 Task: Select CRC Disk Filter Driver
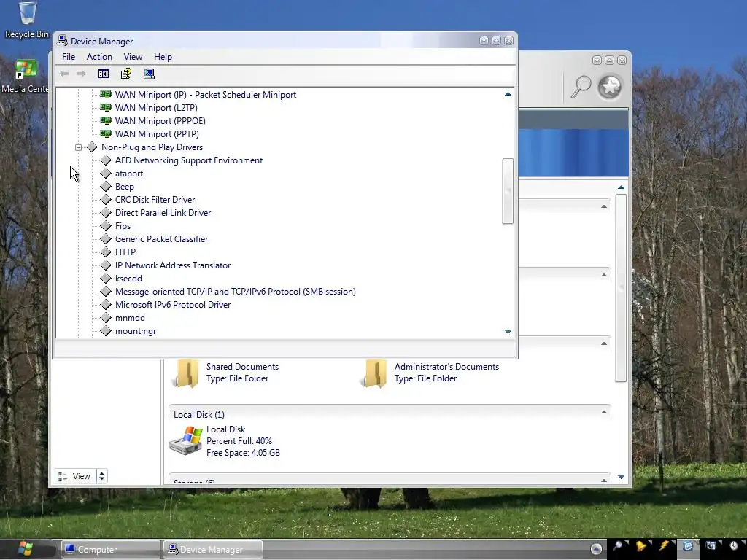[155, 200]
